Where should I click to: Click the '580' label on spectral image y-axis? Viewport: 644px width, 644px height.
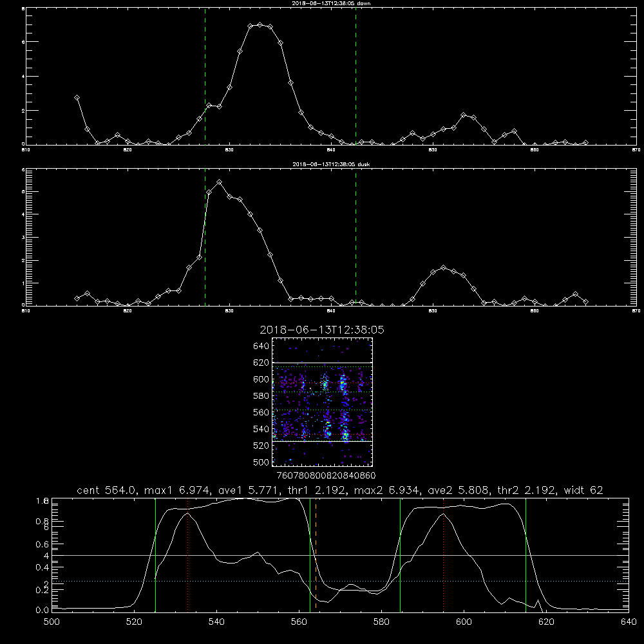click(261, 396)
